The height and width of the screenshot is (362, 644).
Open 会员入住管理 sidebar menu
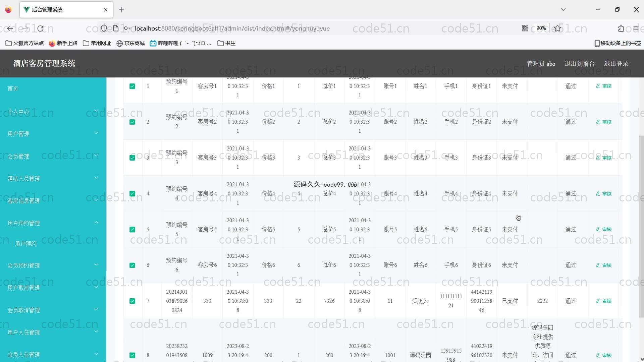(x=53, y=354)
